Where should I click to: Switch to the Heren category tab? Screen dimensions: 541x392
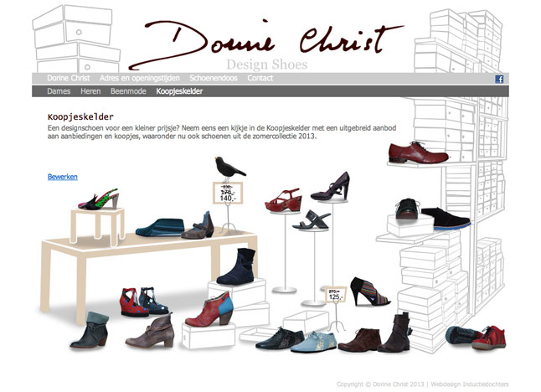(90, 90)
